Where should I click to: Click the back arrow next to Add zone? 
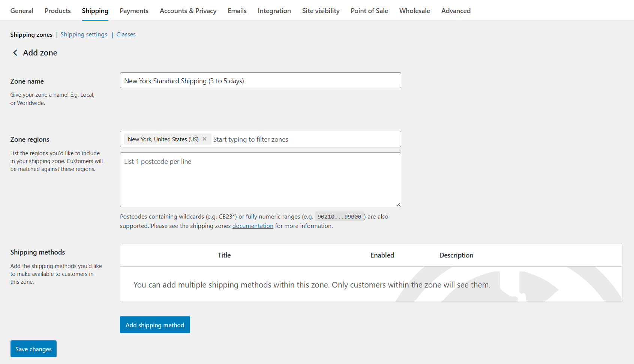[15, 52]
